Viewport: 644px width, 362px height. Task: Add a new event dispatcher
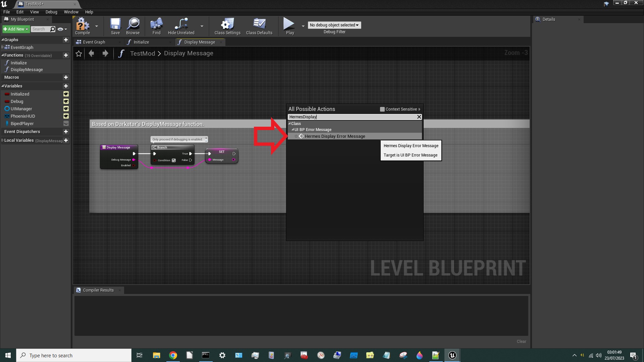pos(66,132)
